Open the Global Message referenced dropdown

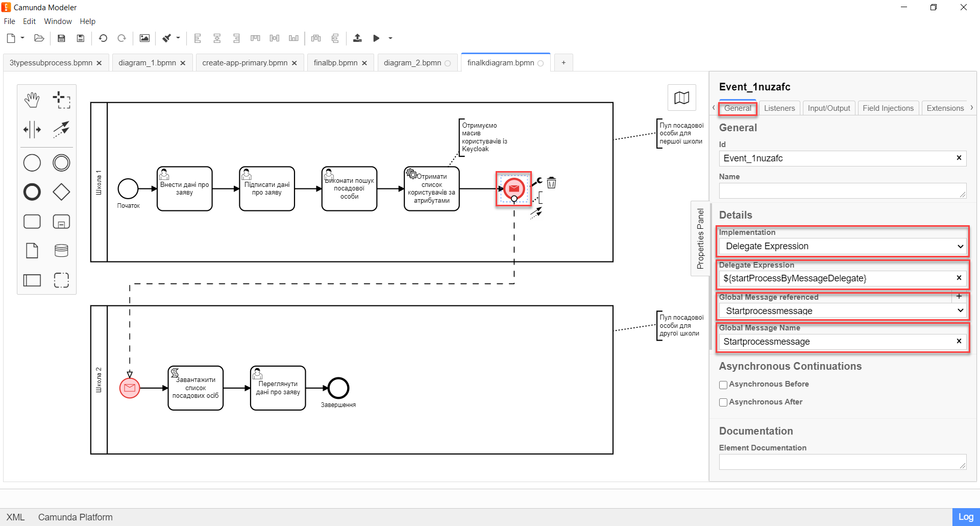[843, 311]
